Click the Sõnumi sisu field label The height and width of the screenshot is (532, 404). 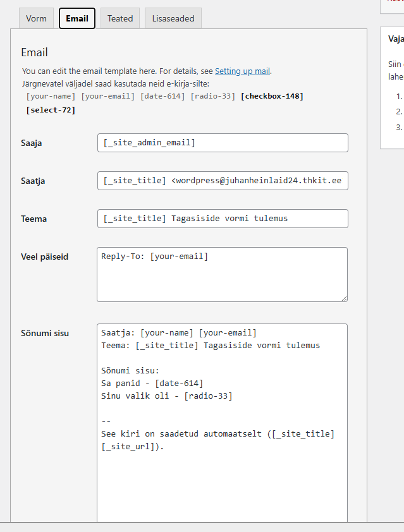coord(45,333)
